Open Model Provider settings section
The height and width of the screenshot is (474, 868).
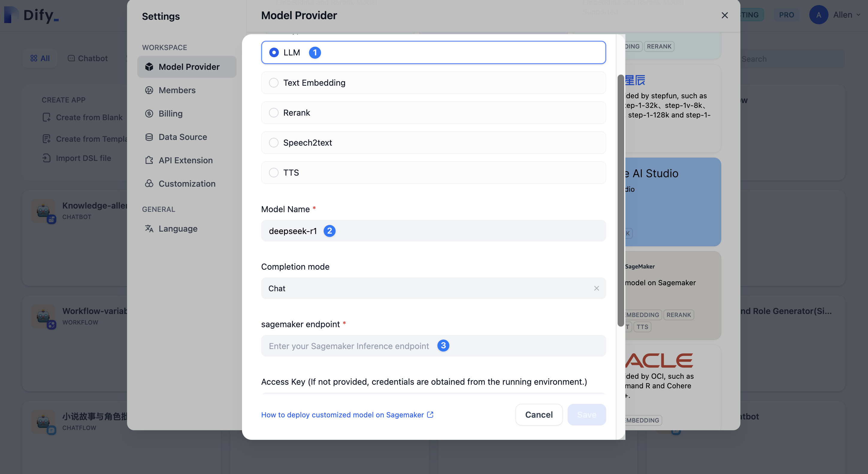click(187, 67)
